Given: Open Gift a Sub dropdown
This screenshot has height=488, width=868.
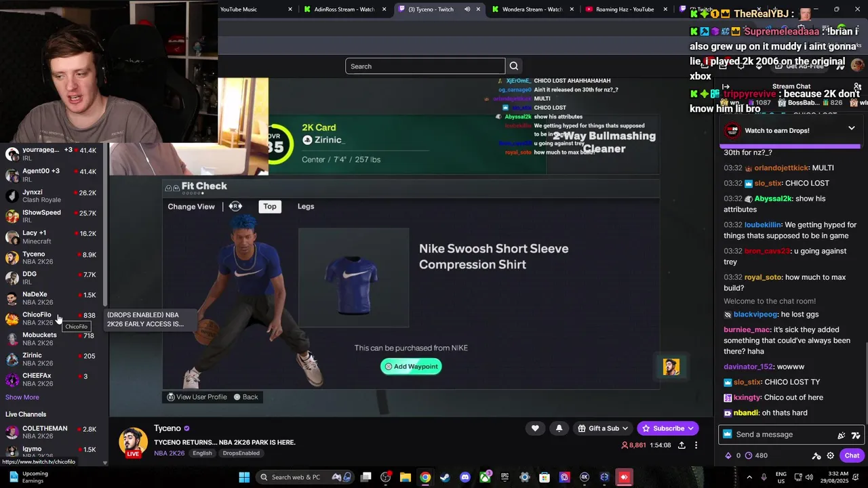Looking at the screenshot, I should pos(602,428).
